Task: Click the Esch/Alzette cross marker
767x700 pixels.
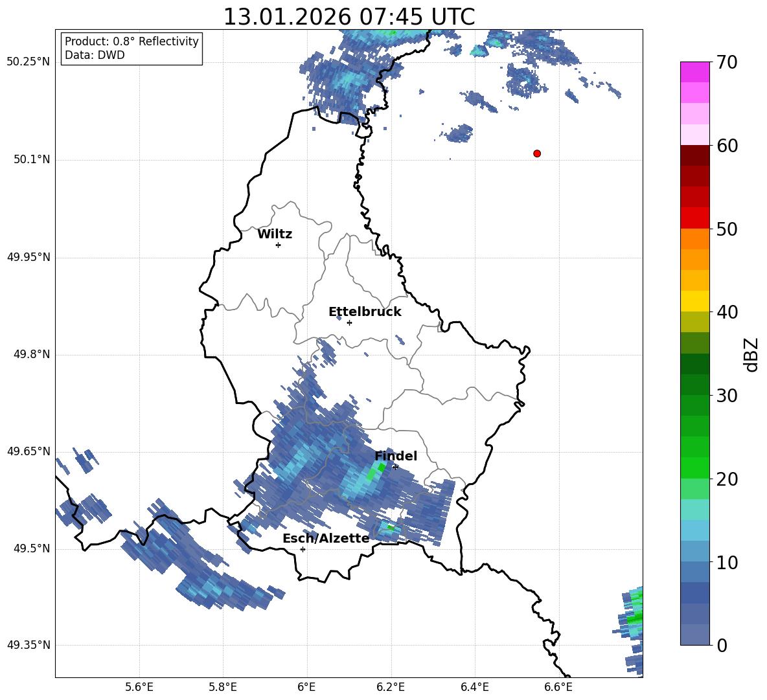Action: (303, 549)
